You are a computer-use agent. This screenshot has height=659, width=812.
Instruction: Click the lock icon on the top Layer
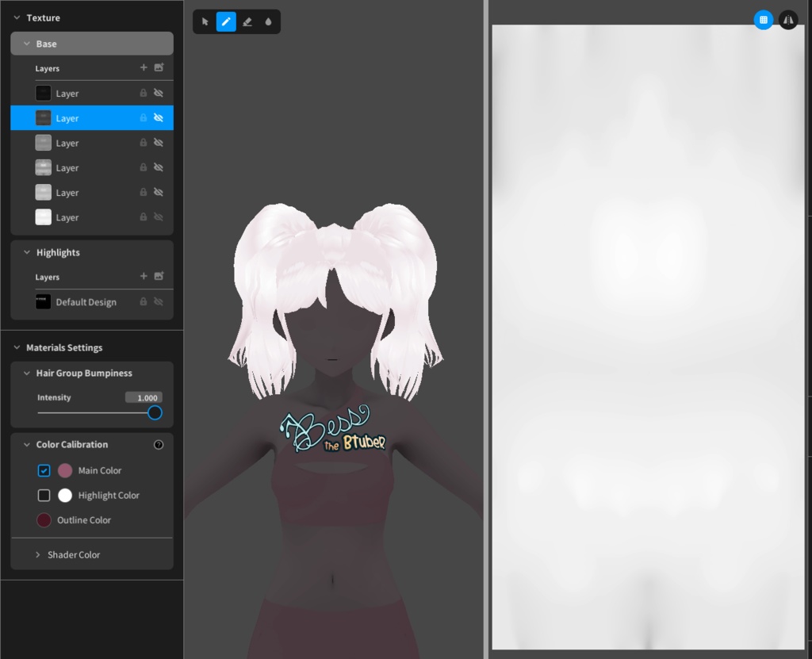tap(144, 93)
